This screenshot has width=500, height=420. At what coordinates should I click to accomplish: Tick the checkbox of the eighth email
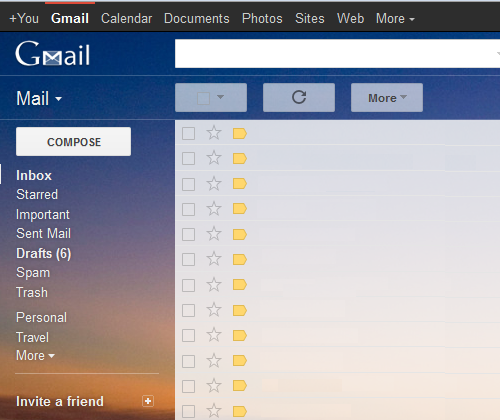click(188, 310)
